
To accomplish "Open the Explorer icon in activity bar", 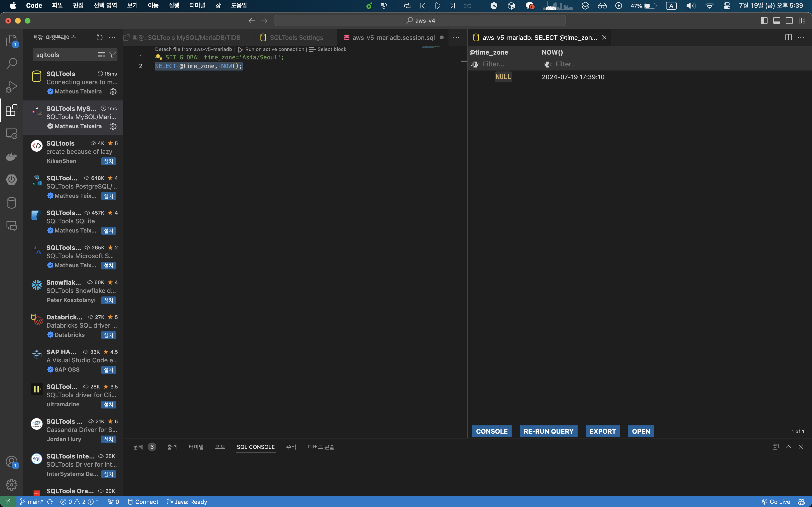I will click(11, 41).
